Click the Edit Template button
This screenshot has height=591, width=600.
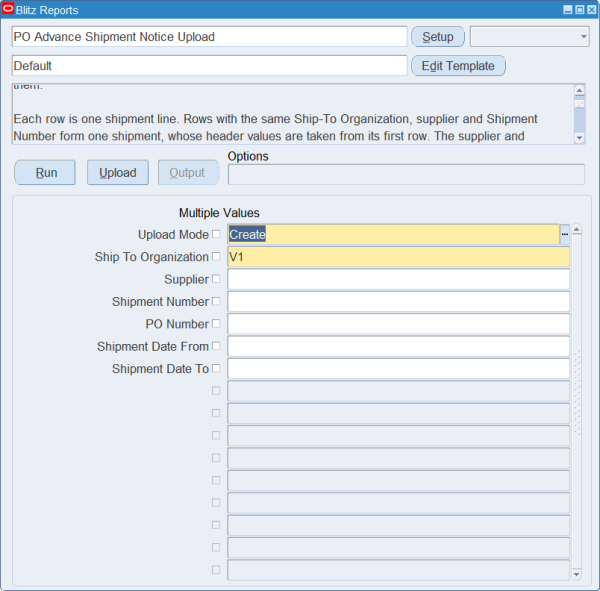[x=458, y=66]
